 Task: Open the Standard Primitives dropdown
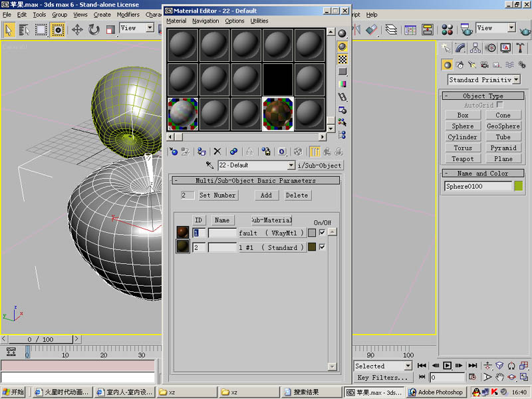click(x=516, y=80)
